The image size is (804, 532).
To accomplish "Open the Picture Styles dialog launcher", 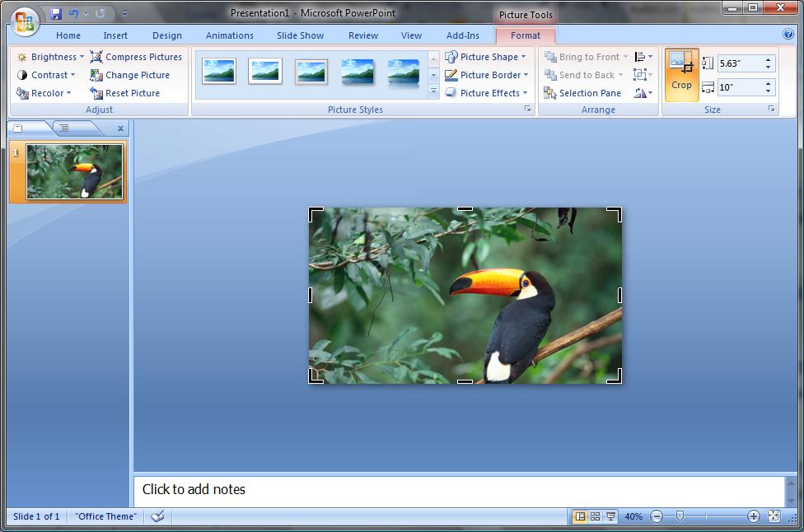I will 527,109.
